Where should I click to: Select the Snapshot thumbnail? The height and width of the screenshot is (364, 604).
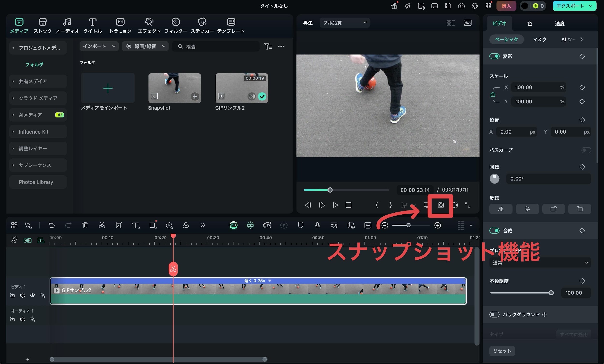174,88
